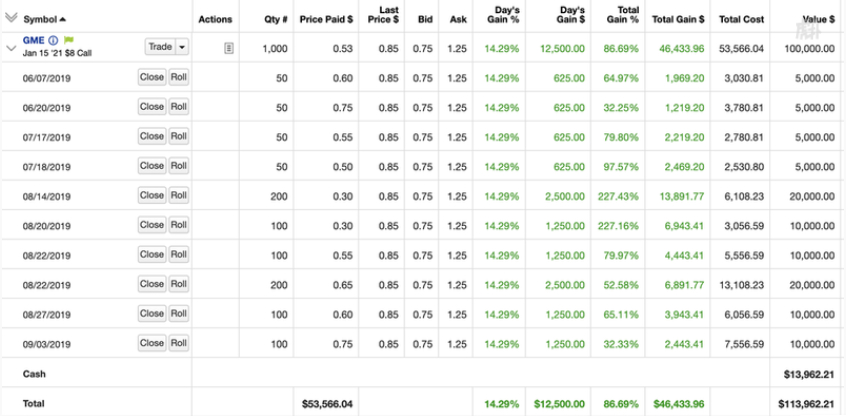Roll the 08/22/2019 200-quantity lot

point(178,284)
